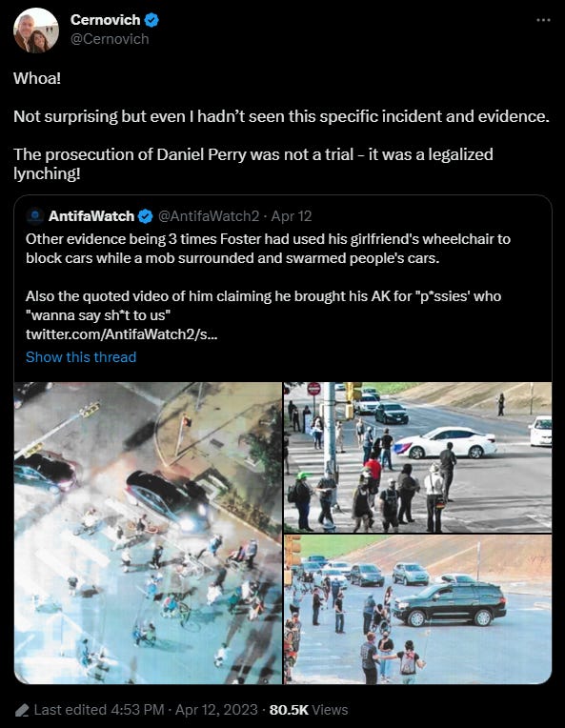This screenshot has width=565, height=728.
Task: Open the black SUV intersection photo
Action: pyautogui.click(x=418, y=609)
